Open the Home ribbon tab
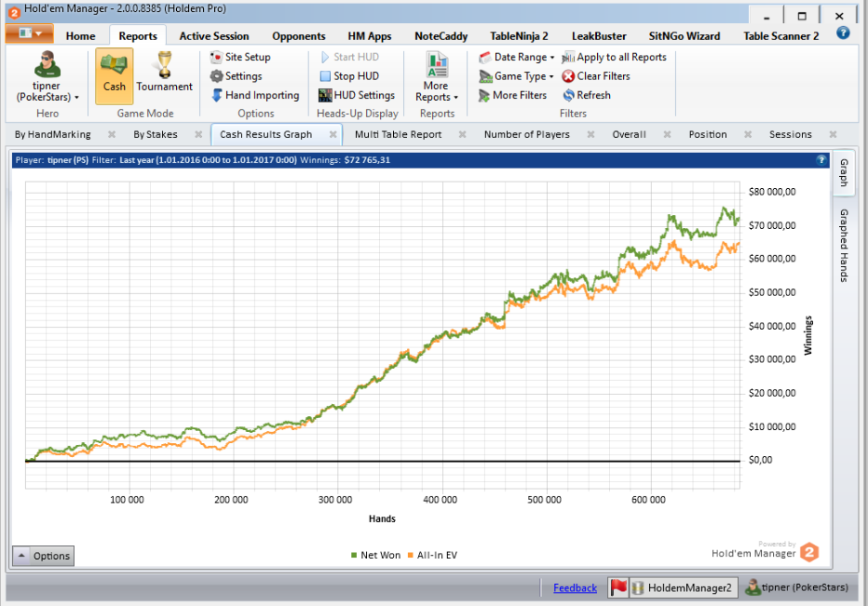 (x=81, y=36)
